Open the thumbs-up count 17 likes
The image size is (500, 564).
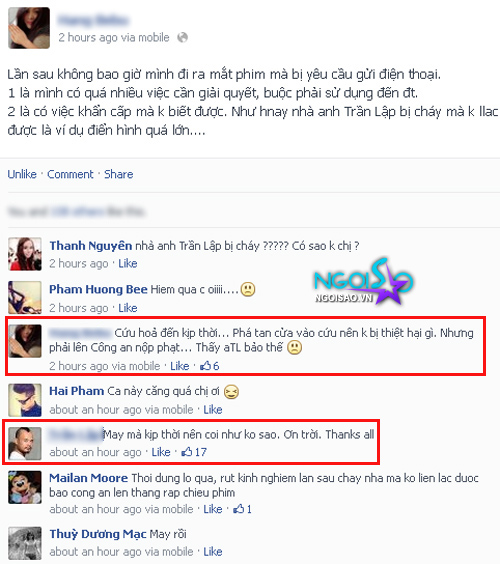[x=194, y=452]
